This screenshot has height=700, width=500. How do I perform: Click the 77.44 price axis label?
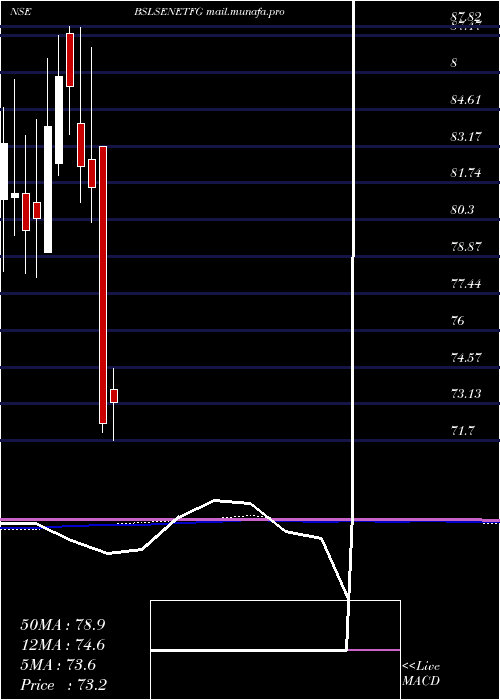466,284
